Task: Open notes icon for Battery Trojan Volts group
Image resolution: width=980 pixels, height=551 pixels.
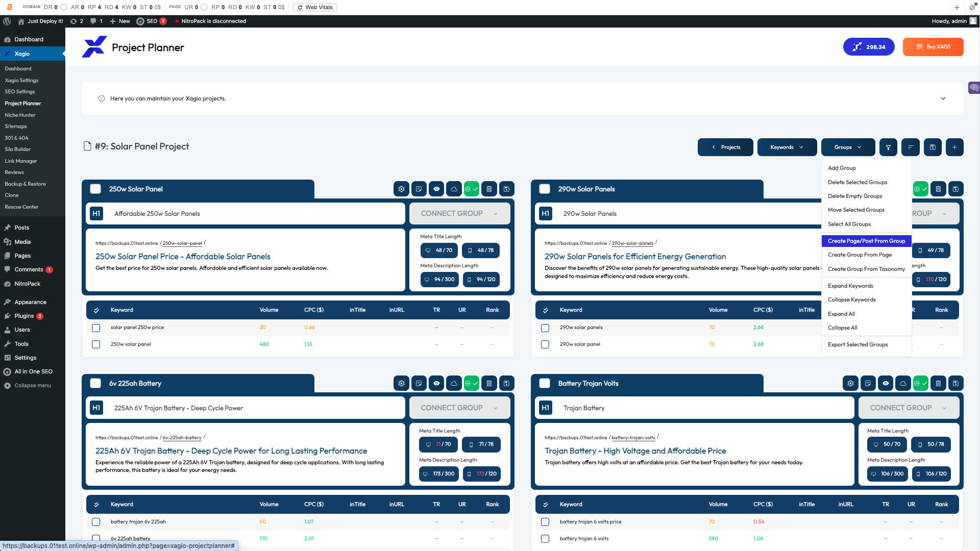Action: 868,384
